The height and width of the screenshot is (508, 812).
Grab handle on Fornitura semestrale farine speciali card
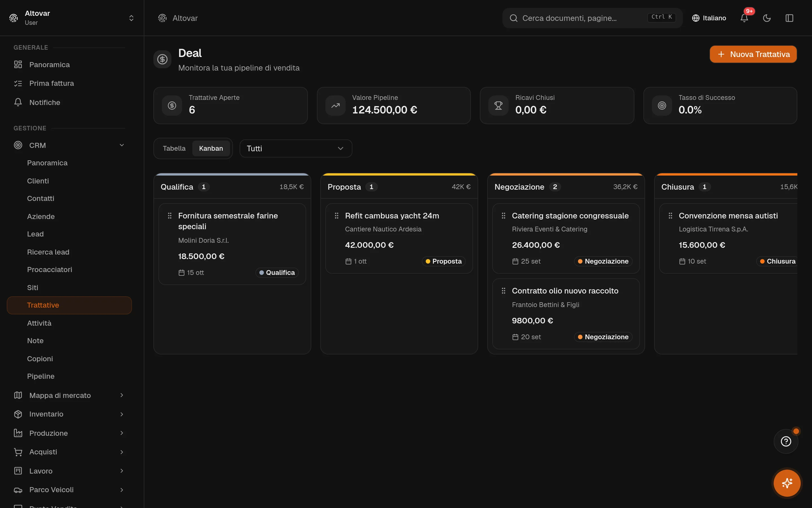[169, 216]
